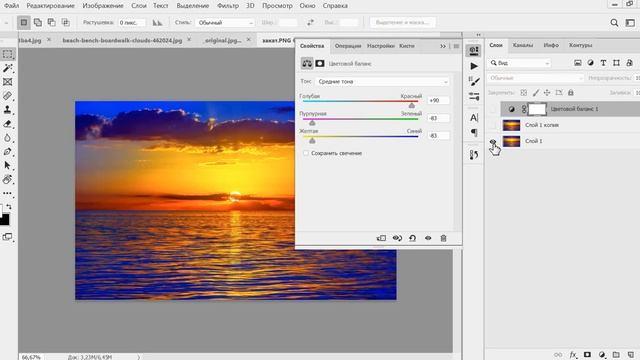Open the Изображение menu

103,6
